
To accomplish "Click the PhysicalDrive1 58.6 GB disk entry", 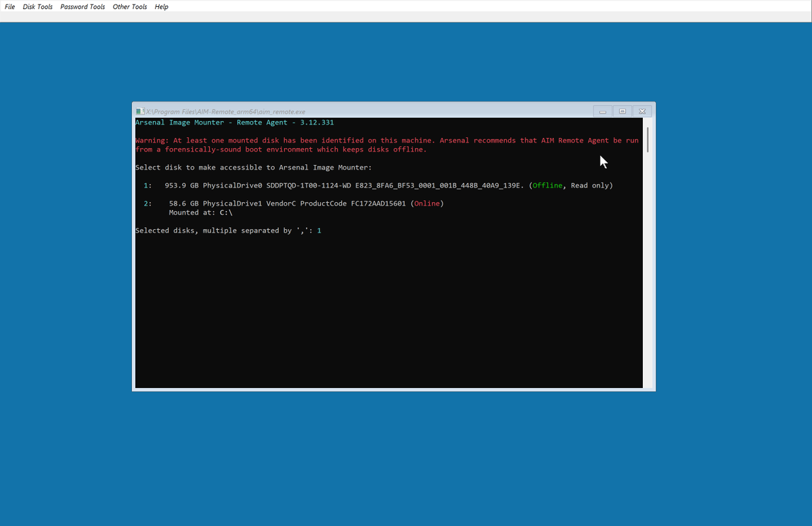I will pos(293,204).
